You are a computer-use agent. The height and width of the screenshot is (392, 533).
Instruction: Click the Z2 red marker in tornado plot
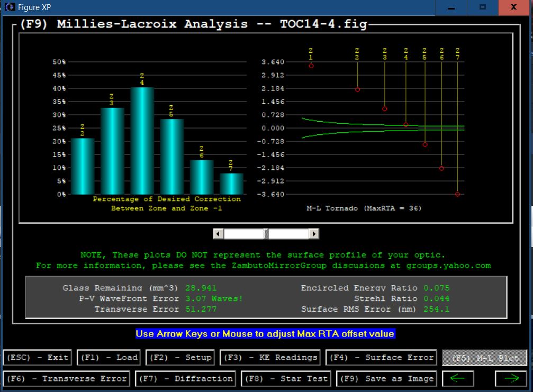(357, 90)
